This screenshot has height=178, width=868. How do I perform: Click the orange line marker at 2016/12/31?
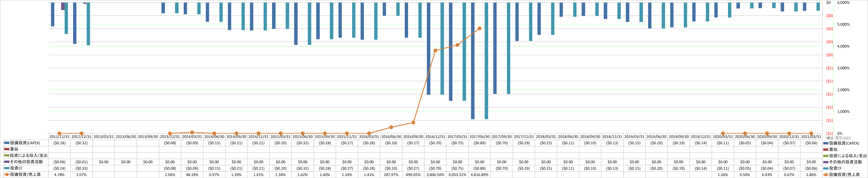click(435, 51)
